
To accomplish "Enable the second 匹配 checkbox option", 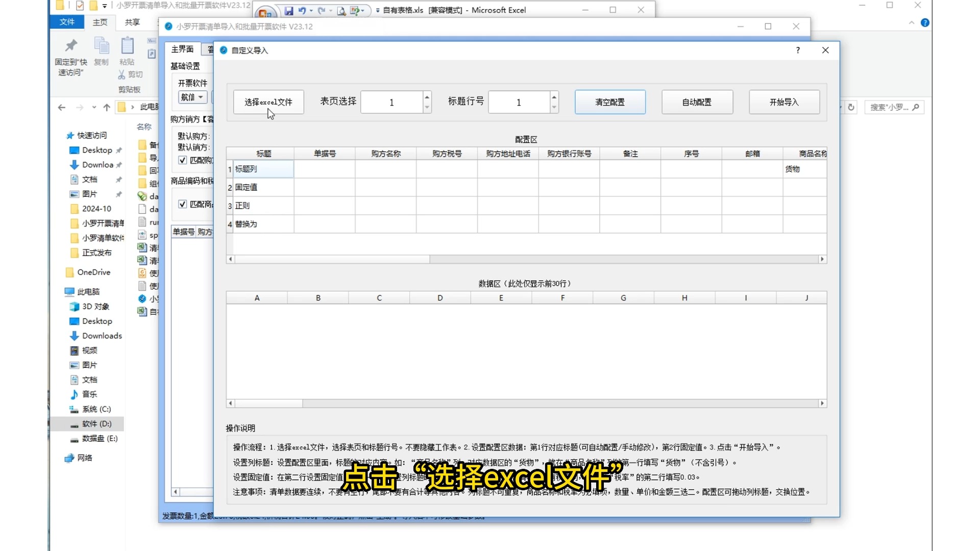I will tap(182, 204).
